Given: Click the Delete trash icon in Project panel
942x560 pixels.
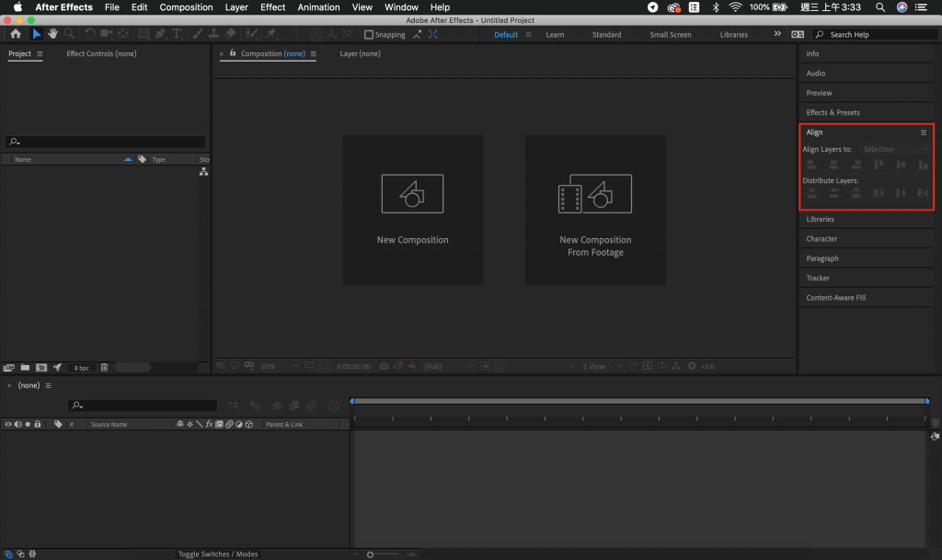Looking at the screenshot, I should pyautogui.click(x=104, y=368).
